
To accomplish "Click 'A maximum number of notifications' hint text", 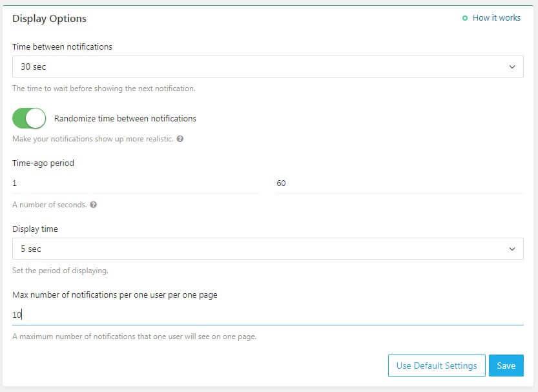I will 134,336.
